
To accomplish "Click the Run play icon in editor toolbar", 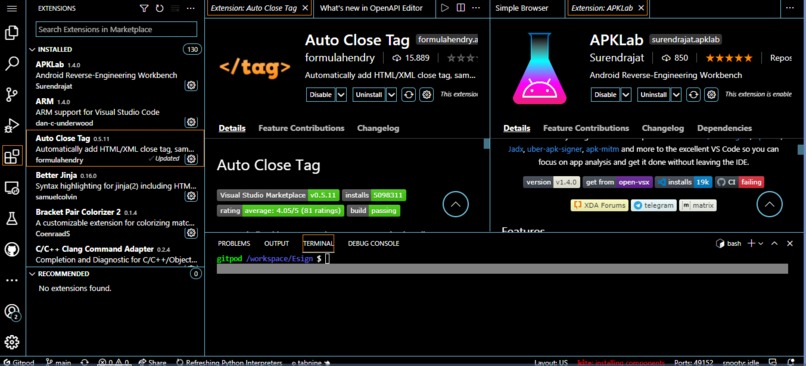I will click(445, 8).
